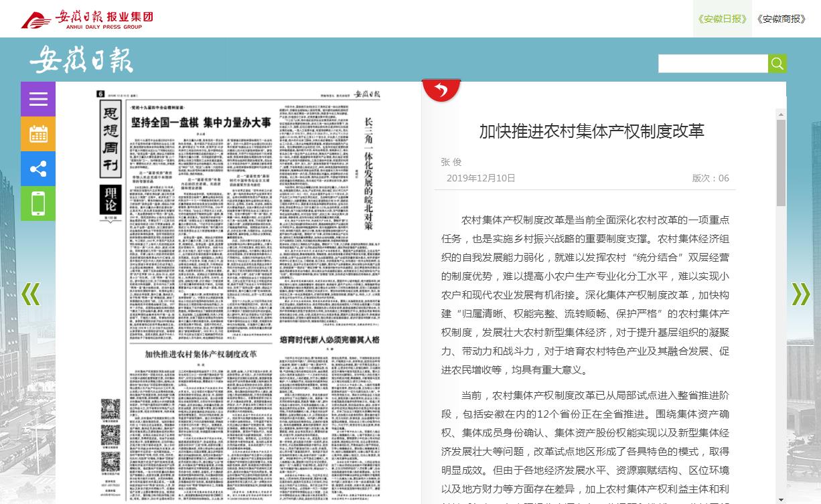Click the red back arrow icon
Viewport: 821px width, 504px height.
(441, 90)
